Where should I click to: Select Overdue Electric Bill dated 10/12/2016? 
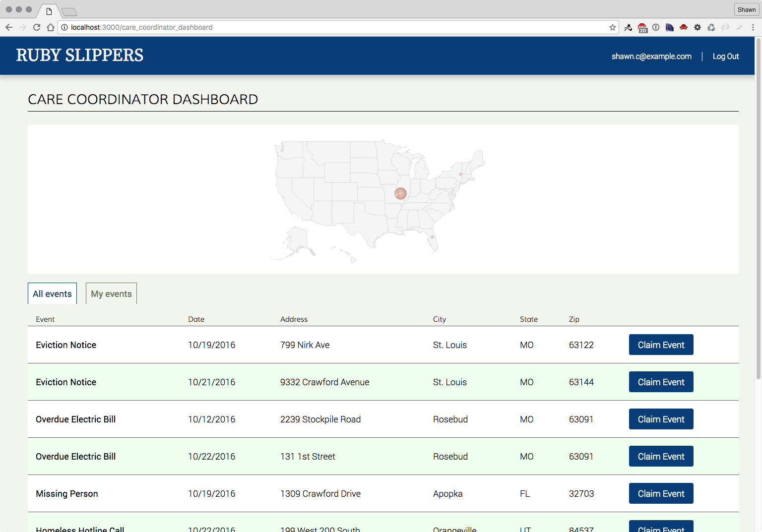(x=75, y=419)
